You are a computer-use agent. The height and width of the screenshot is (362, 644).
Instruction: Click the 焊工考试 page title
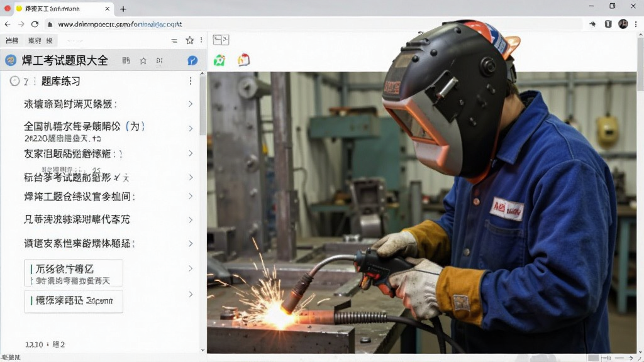coord(65,61)
